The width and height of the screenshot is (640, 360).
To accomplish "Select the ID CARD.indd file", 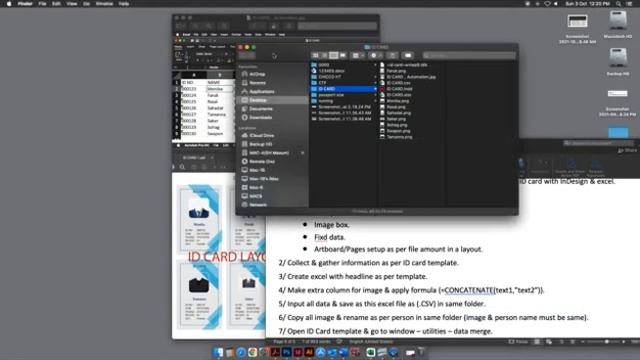I will click(x=399, y=89).
